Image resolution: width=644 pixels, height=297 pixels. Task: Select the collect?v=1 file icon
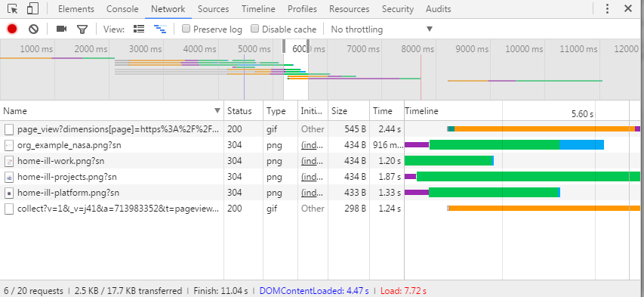coord(9,209)
